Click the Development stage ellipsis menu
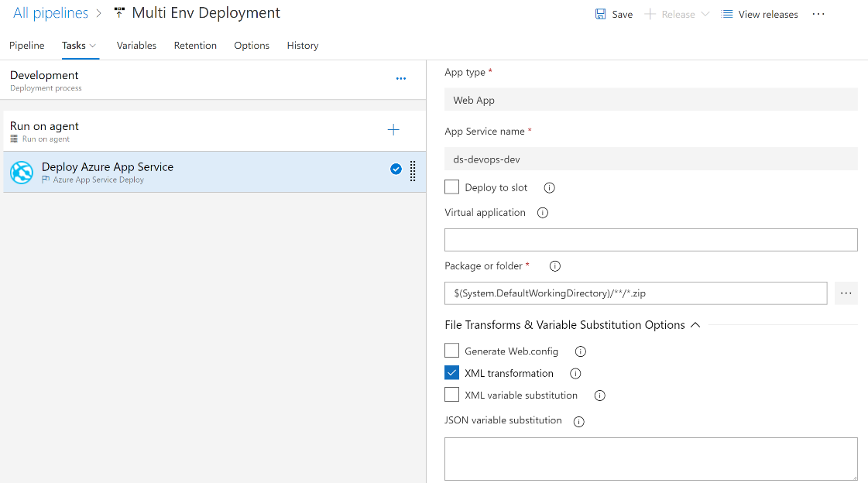868x483 pixels. [401, 79]
